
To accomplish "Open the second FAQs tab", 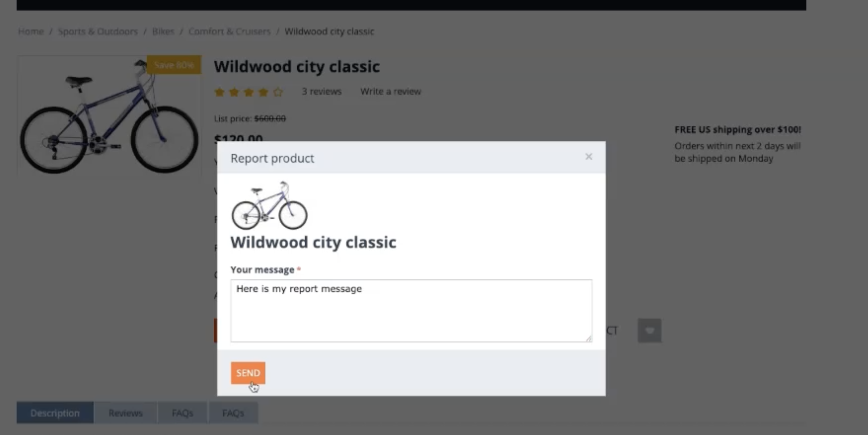I will [233, 413].
